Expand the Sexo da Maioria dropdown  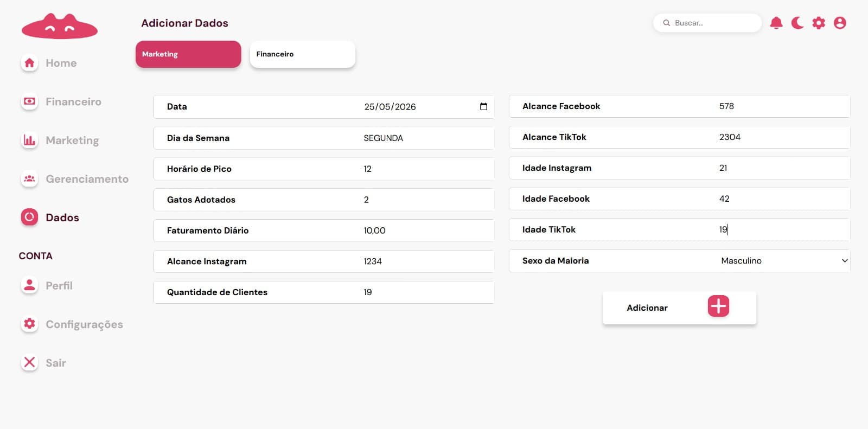(845, 261)
